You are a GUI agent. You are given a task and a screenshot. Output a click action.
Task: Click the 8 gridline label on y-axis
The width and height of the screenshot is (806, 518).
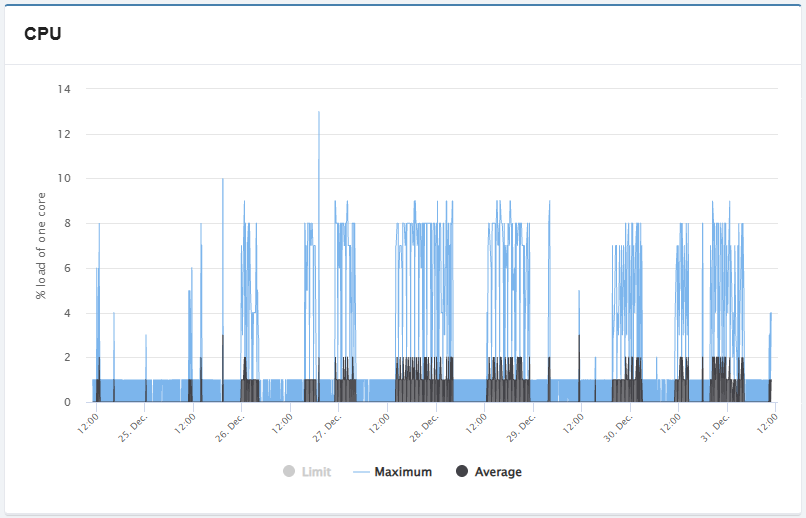(x=68, y=223)
